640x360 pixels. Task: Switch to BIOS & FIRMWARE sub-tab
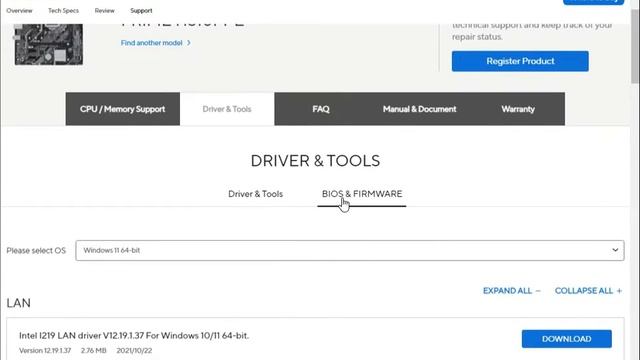pos(362,194)
